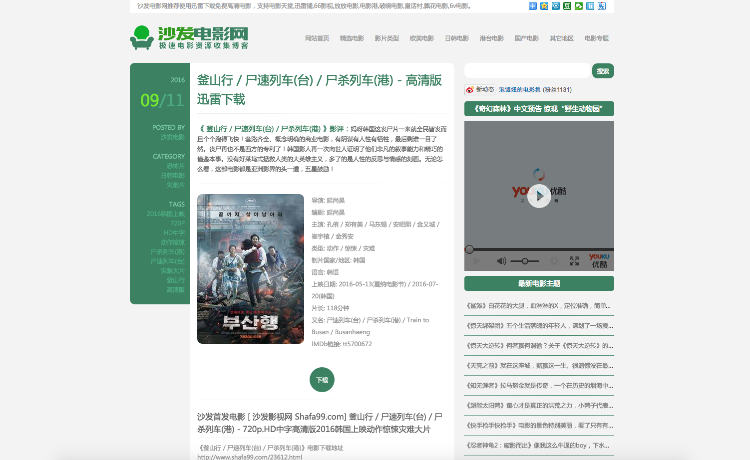This screenshot has width=750, height=460.
Task: Adjust the video volume slider
Action: [527, 260]
